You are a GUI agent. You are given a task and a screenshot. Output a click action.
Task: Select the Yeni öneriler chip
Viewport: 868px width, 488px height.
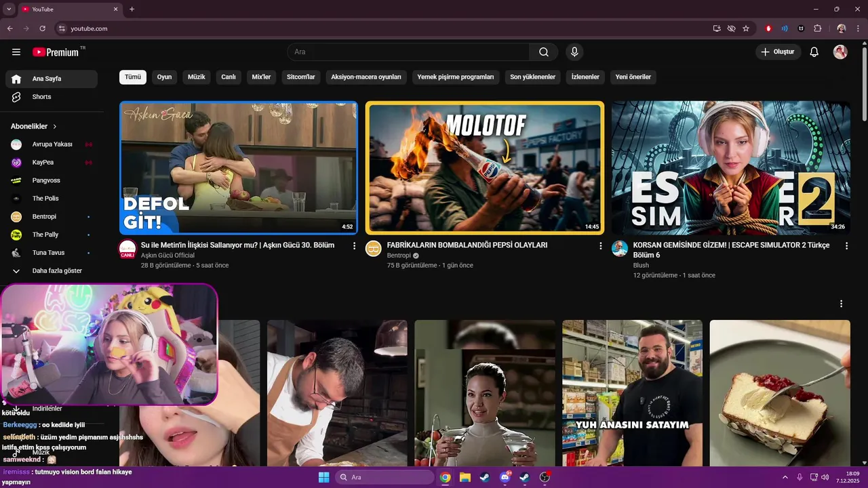pos(633,77)
